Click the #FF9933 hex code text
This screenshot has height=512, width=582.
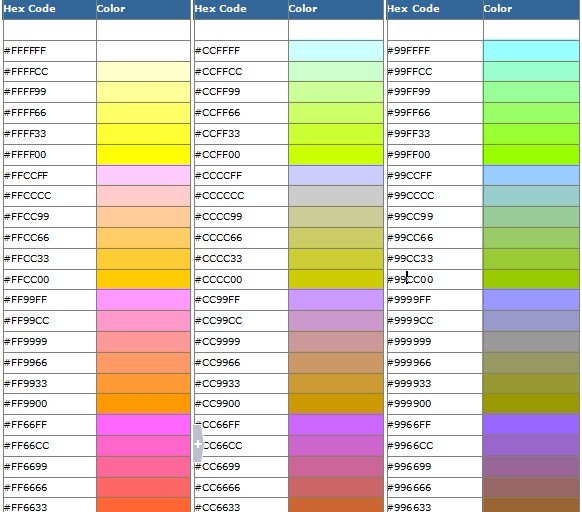pos(26,384)
